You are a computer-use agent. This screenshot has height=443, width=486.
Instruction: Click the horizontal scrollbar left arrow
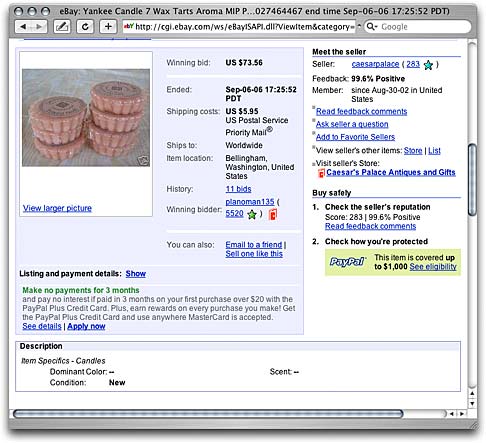(452, 414)
